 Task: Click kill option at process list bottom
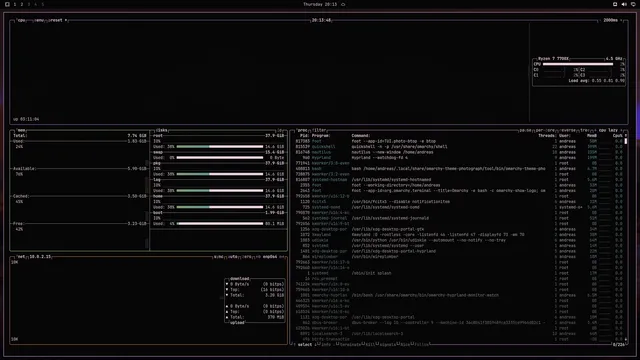click(370, 345)
